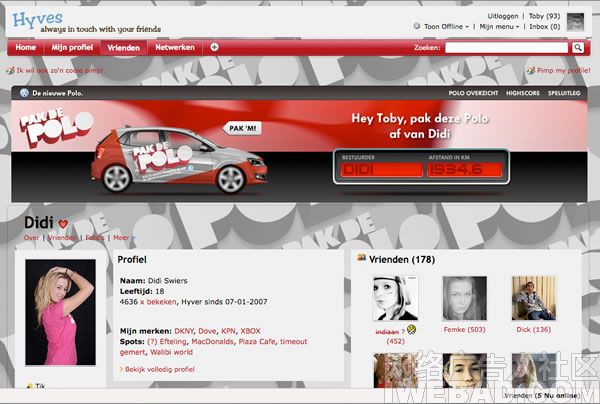Click the indiaan name link

pos(387,332)
